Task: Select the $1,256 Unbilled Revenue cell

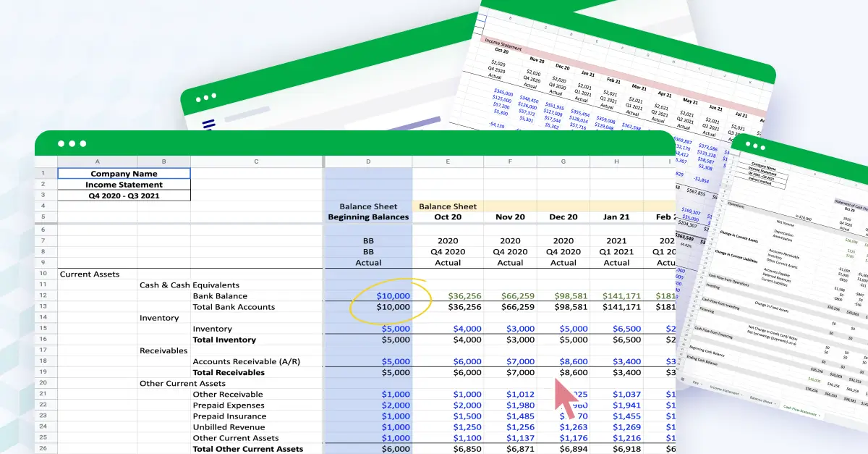Action: tap(510, 427)
